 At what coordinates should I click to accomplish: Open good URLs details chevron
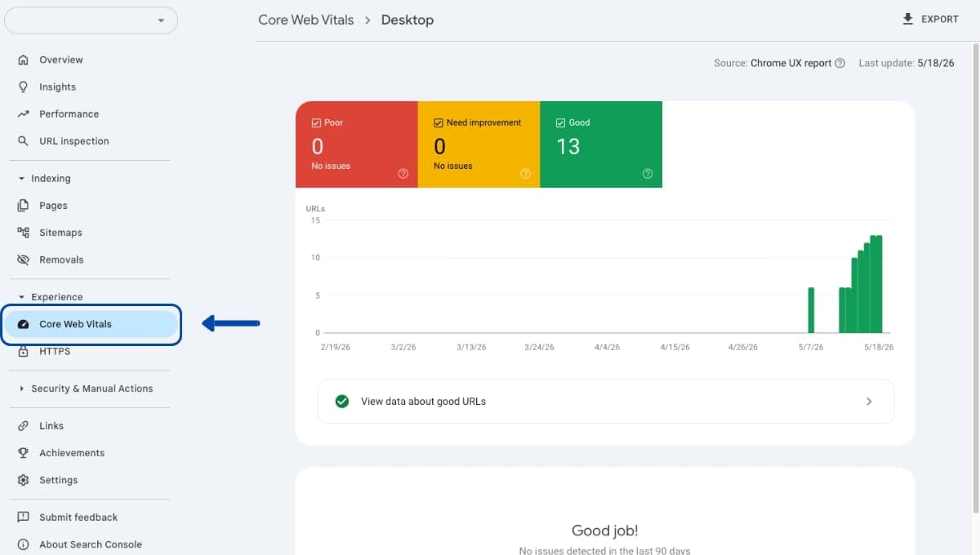tap(869, 402)
